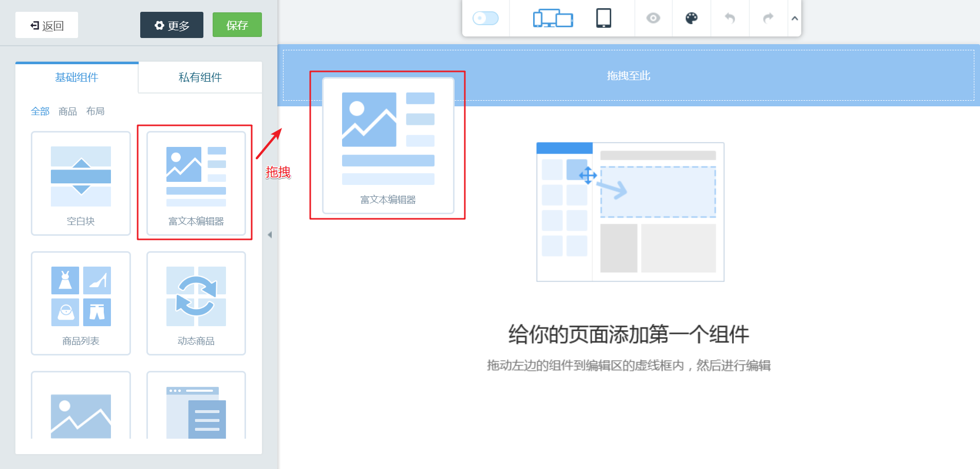980x469 pixels.
Task: Select the 空白块 component
Action: 80,183
